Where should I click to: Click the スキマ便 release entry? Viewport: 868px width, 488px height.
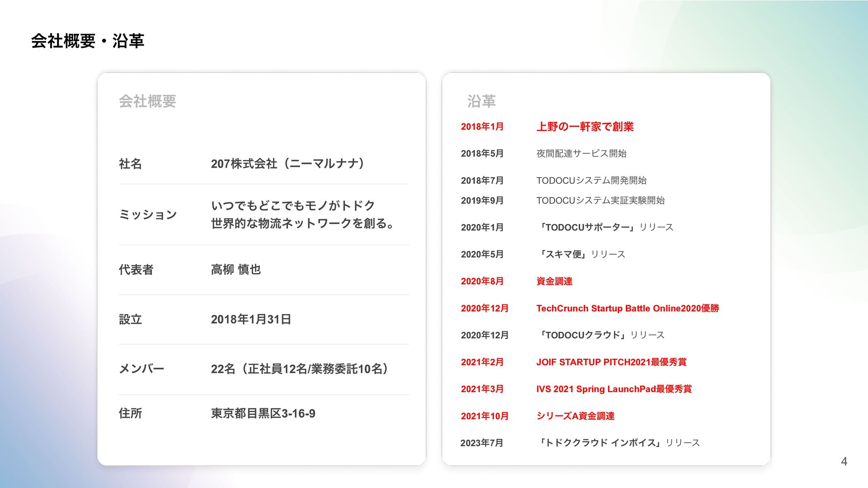coord(580,254)
